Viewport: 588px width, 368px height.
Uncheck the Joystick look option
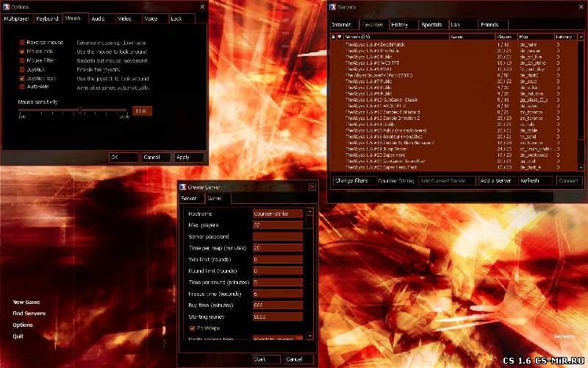click(22, 79)
